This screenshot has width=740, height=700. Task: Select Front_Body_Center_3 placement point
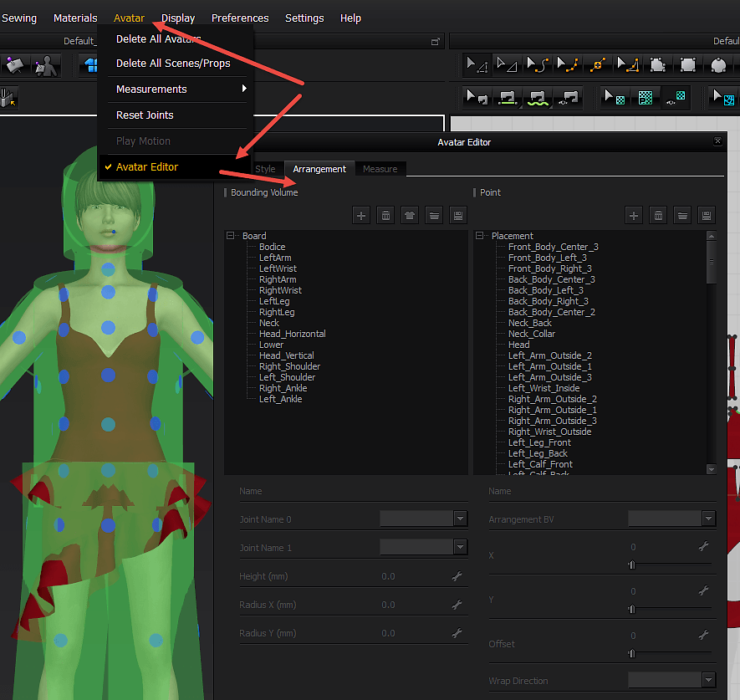553,247
